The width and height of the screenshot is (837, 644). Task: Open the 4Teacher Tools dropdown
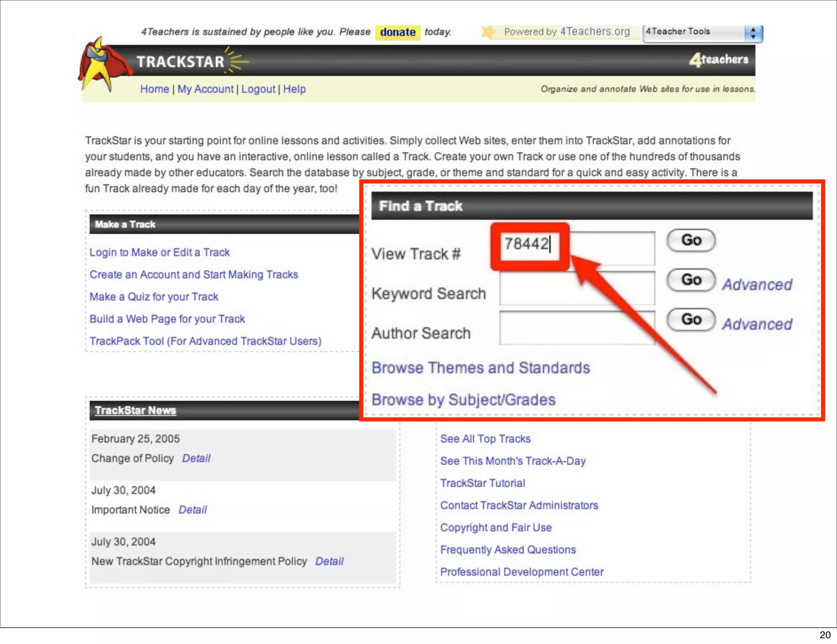pos(702,33)
